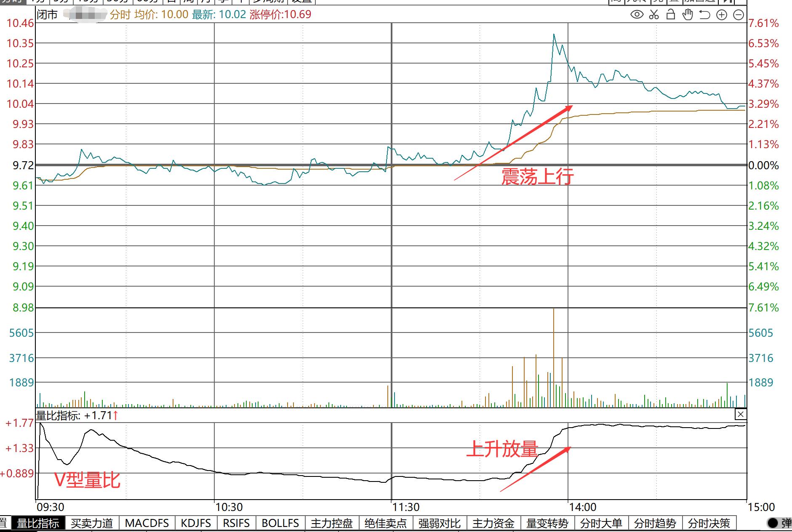
Task: Switch to the 量比指标 tab
Action: 38,523
